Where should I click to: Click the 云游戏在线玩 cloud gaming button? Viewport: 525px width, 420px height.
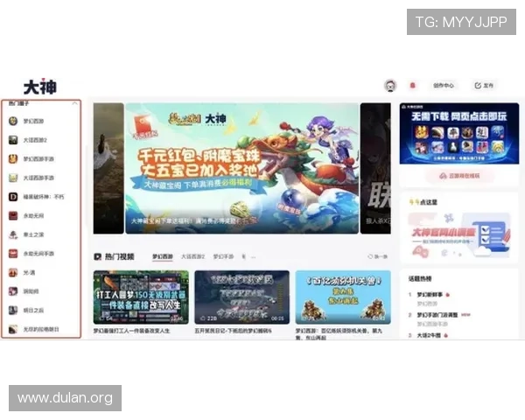tap(459, 176)
